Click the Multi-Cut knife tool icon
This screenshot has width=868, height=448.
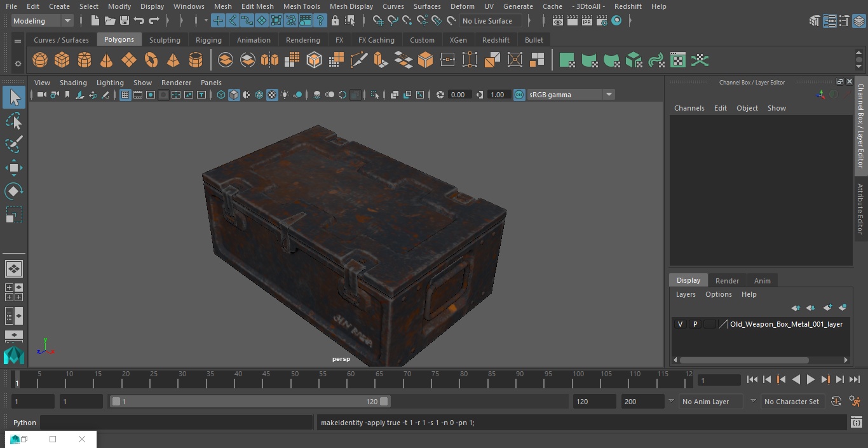coord(359,60)
